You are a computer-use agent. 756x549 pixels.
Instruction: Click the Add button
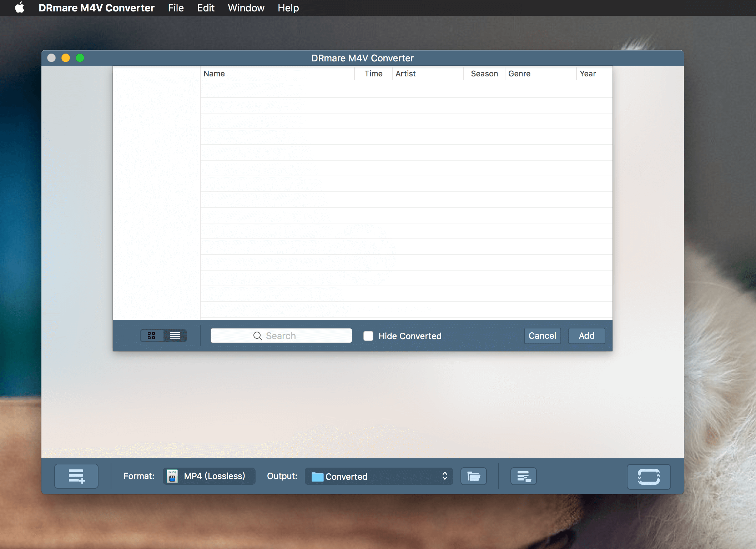586,336
